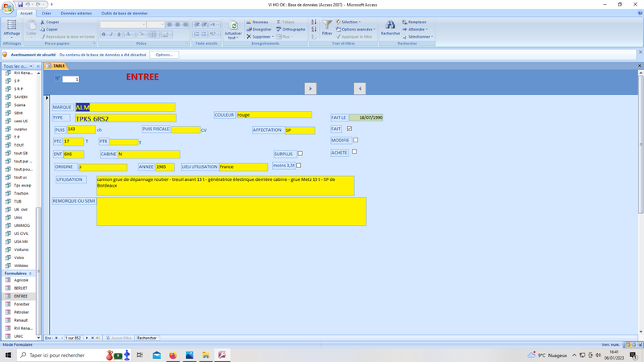
Task: Open the Données externes tab
Action: (76, 14)
